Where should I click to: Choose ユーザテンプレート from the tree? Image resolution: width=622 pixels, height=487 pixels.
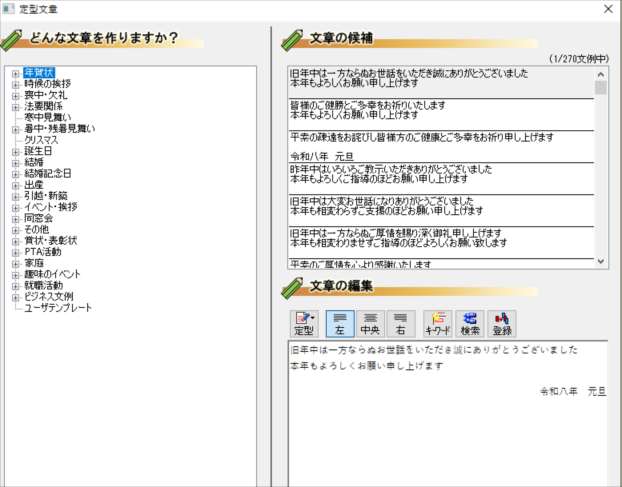[x=58, y=307]
